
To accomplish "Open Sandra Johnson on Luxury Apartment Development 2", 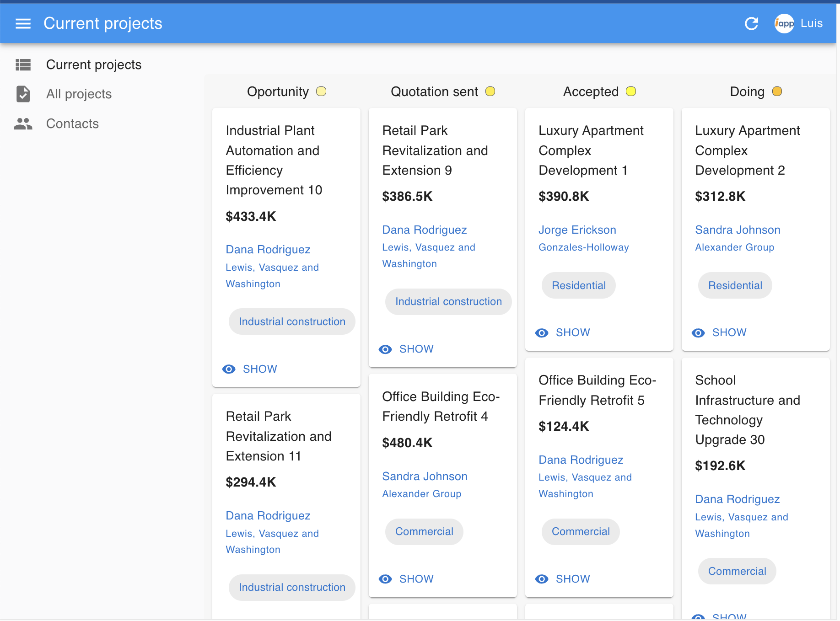I will (738, 230).
